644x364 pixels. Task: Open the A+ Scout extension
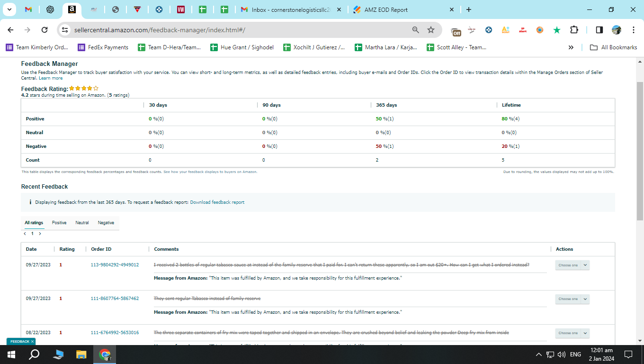pos(506,30)
